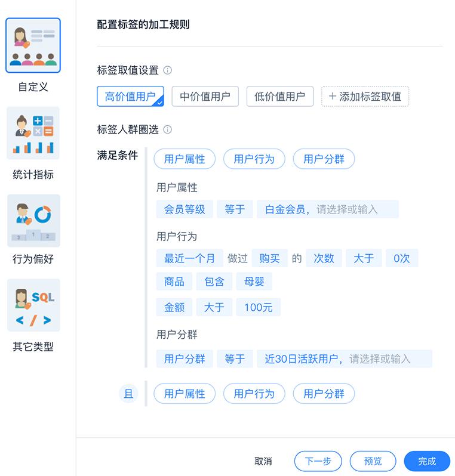This screenshot has height=476, width=455.
Task: Click the 白金会员 value input field
Action: 328,209
